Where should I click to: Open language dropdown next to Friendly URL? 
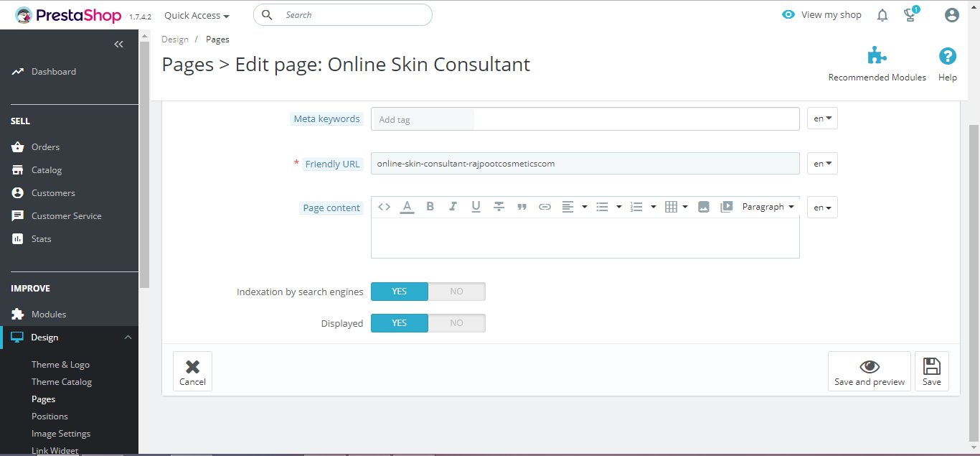pos(822,164)
